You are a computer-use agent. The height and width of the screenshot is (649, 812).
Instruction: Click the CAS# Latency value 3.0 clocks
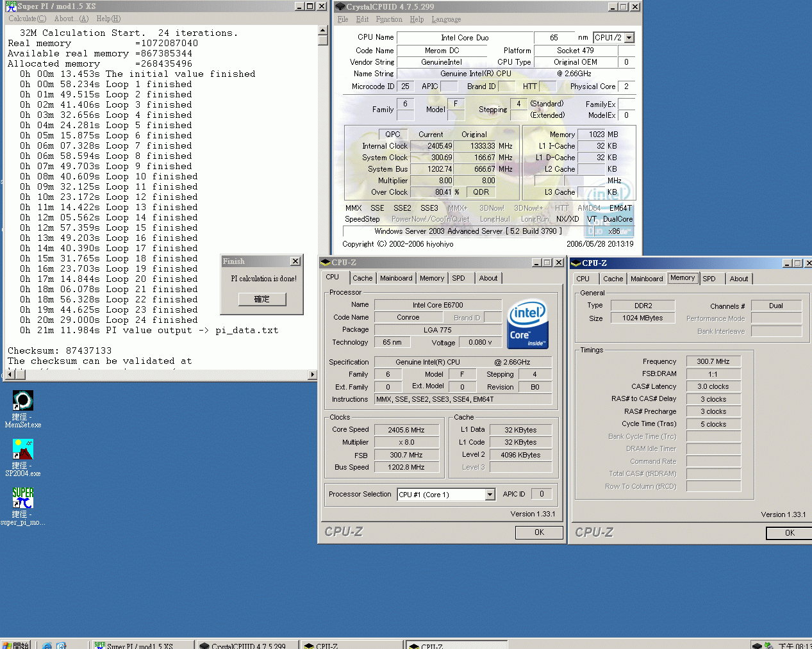(713, 386)
